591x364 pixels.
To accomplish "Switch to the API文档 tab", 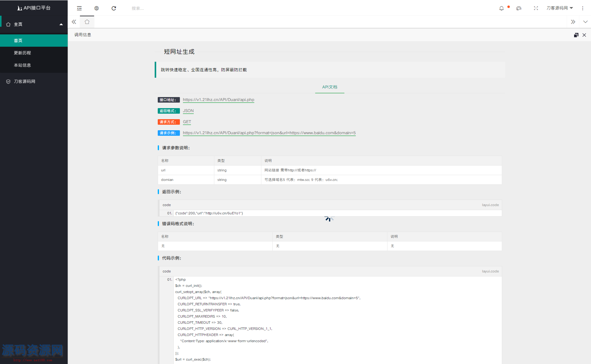I will [330, 87].
